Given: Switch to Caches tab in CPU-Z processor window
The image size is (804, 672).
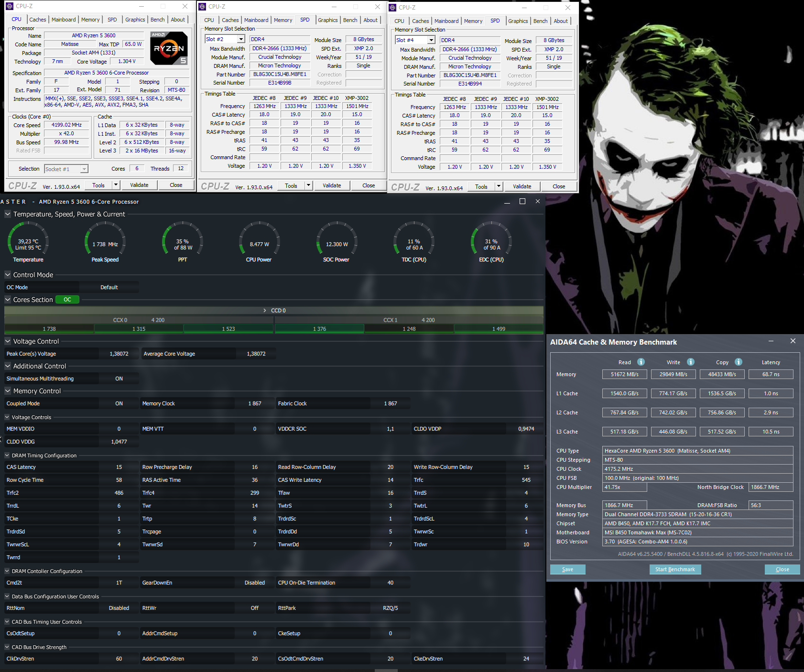Looking at the screenshot, I should [x=38, y=20].
